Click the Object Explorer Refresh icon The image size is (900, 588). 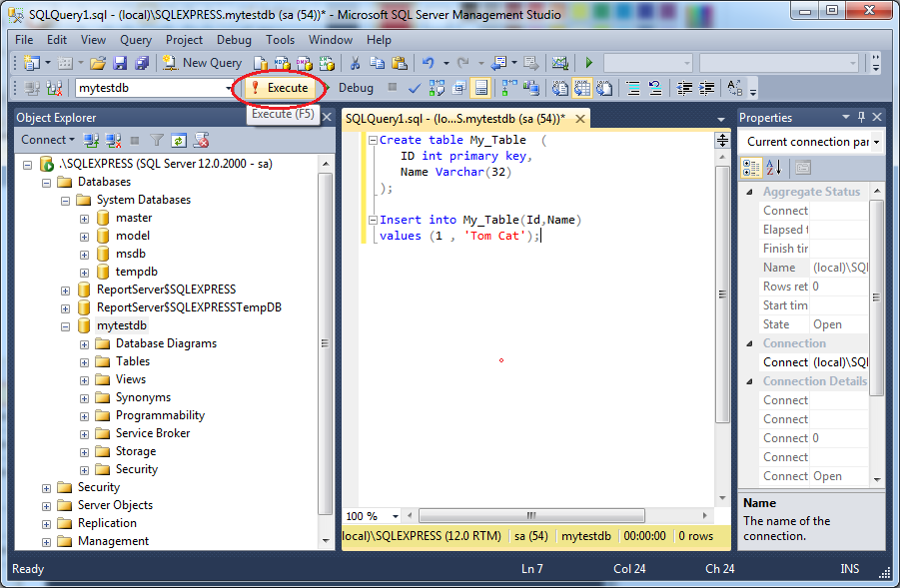tap(179, 140)
